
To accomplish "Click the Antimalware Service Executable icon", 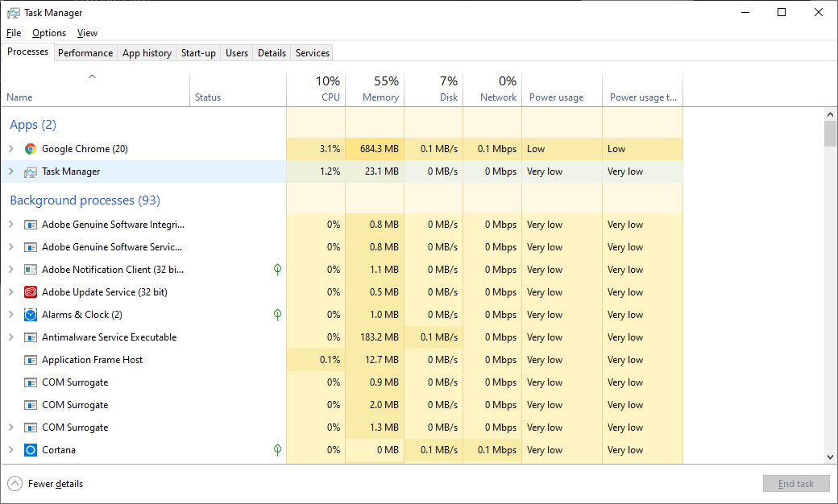I will [31, 337].
